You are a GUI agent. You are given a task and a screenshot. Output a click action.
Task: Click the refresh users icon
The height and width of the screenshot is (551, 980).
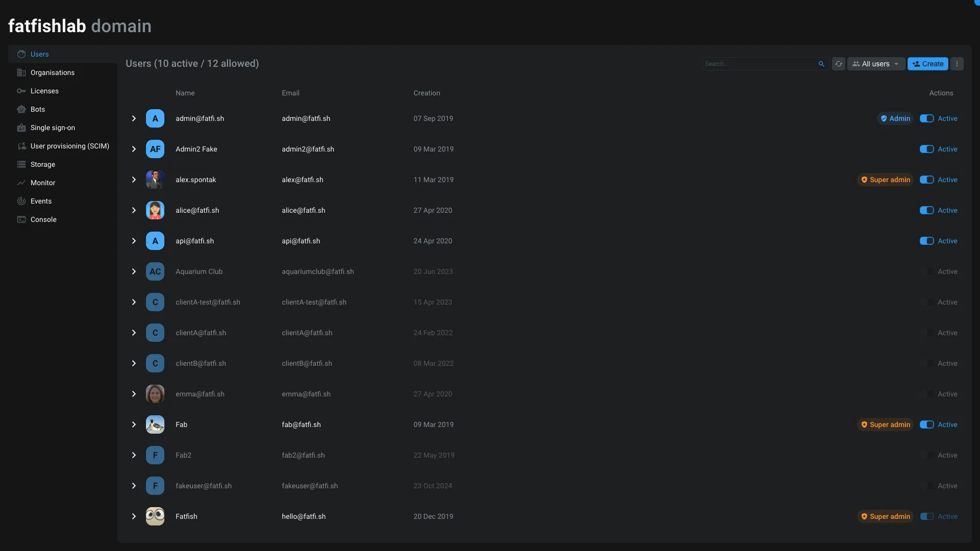838,64
